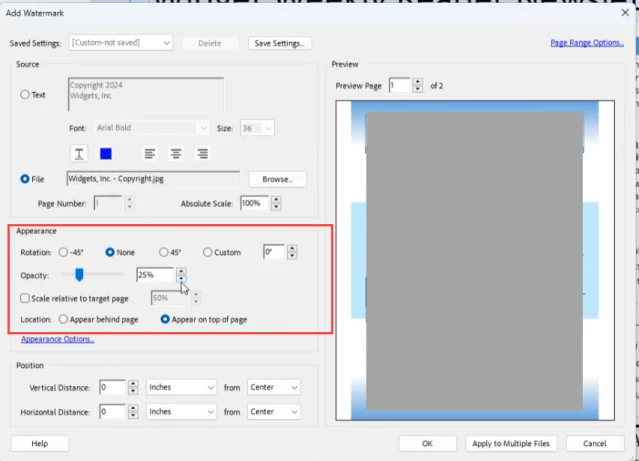Enable Scale relative to target page

pos(25,298)
